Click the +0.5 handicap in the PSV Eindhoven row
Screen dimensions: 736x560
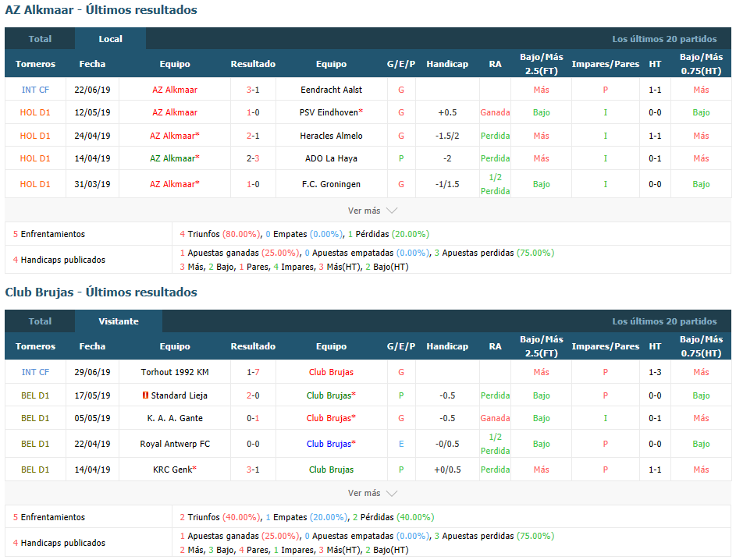coord(447,112)
